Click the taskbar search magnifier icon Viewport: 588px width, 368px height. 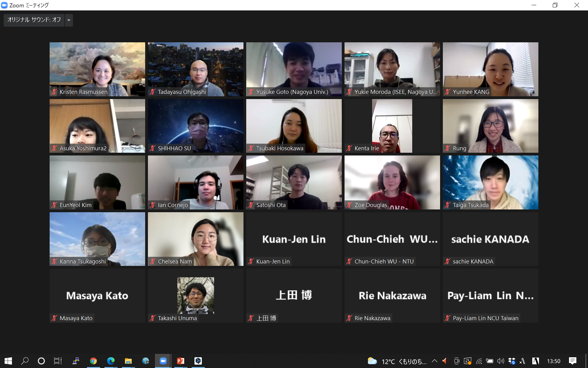tap(25, 361)
